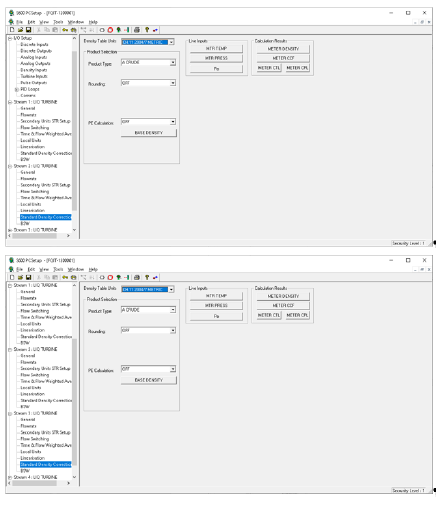Click METER CPL button in upper window
Screen dimensions: 439x507
coord(297,68)
